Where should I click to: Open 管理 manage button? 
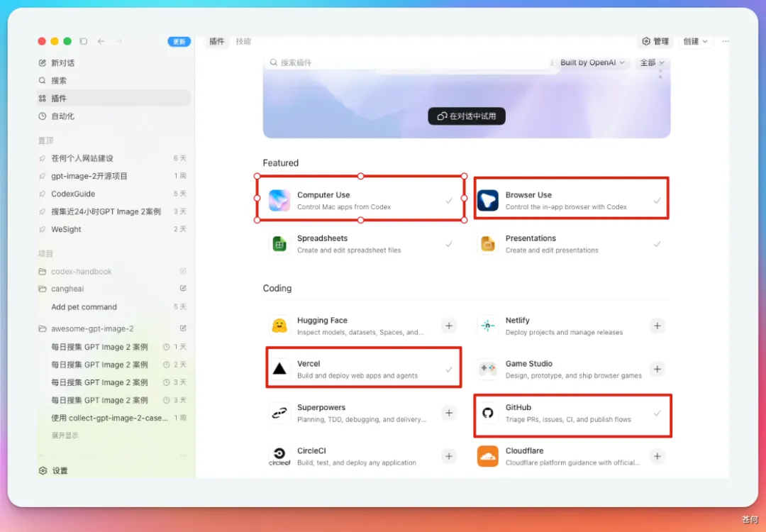655,42
